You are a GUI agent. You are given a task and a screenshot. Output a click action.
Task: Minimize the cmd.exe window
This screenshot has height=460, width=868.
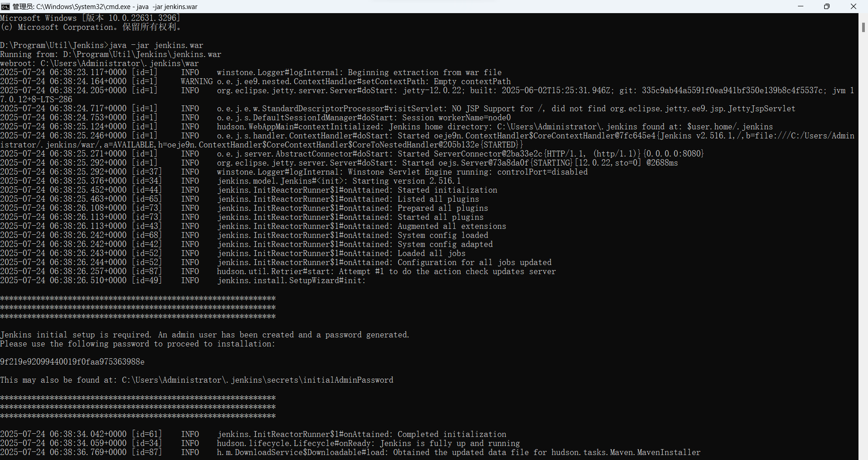tap(801, 6)
